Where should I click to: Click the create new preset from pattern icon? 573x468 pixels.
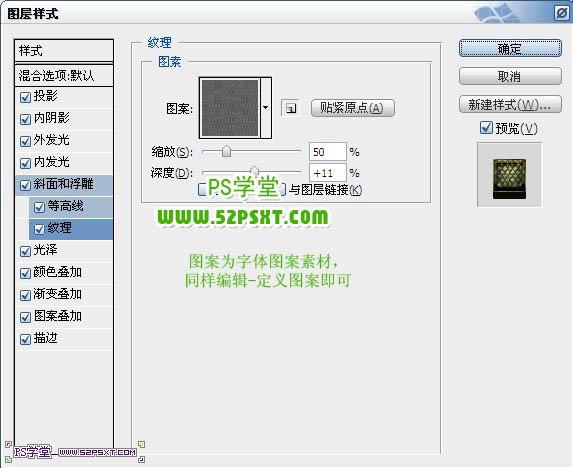click(x=291, y=108)
